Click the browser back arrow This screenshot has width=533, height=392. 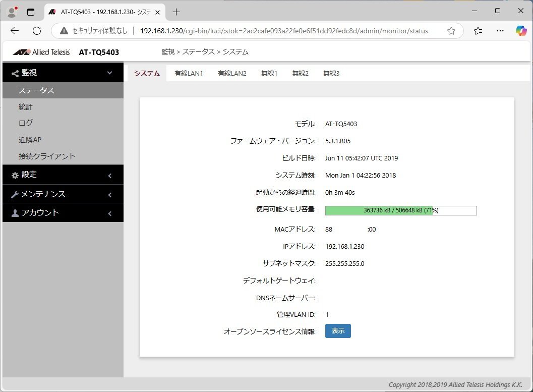click(15, 31)
